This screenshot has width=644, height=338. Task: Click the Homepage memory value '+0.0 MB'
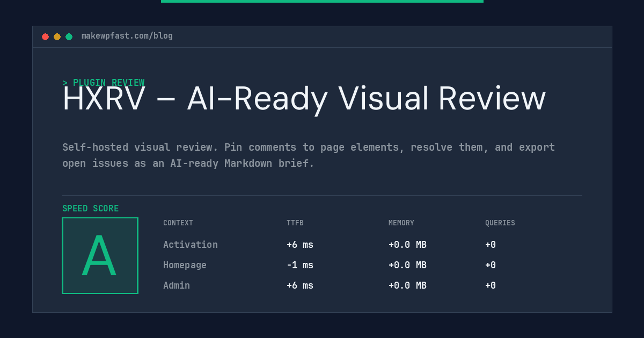pyautogui.click(x=407, y=265)
